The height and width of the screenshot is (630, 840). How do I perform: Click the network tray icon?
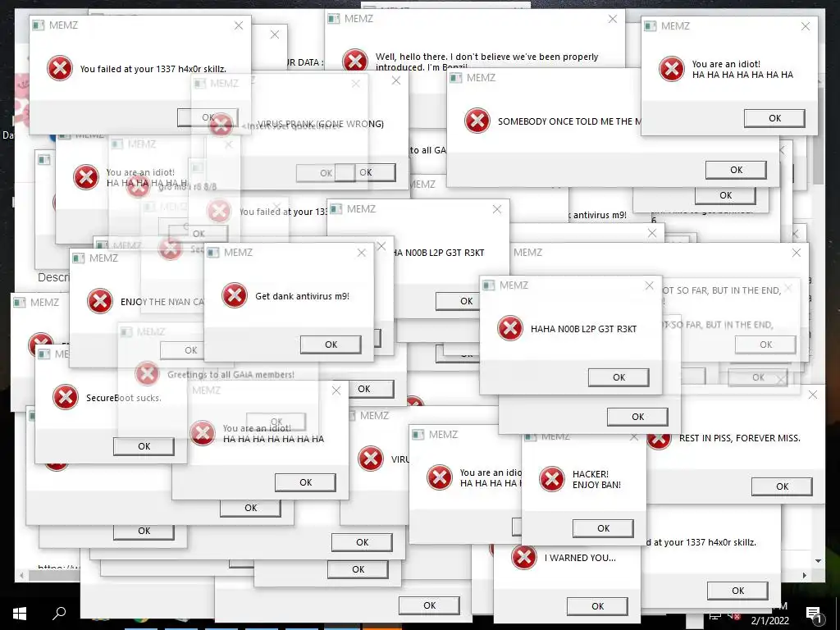click(x=714, y=616)
